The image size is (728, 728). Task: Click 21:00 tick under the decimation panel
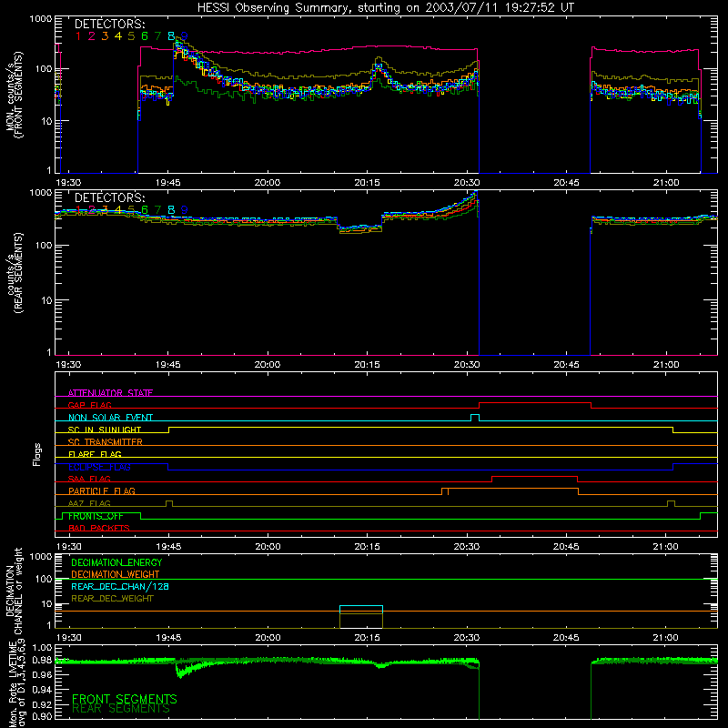pos(666,638)
